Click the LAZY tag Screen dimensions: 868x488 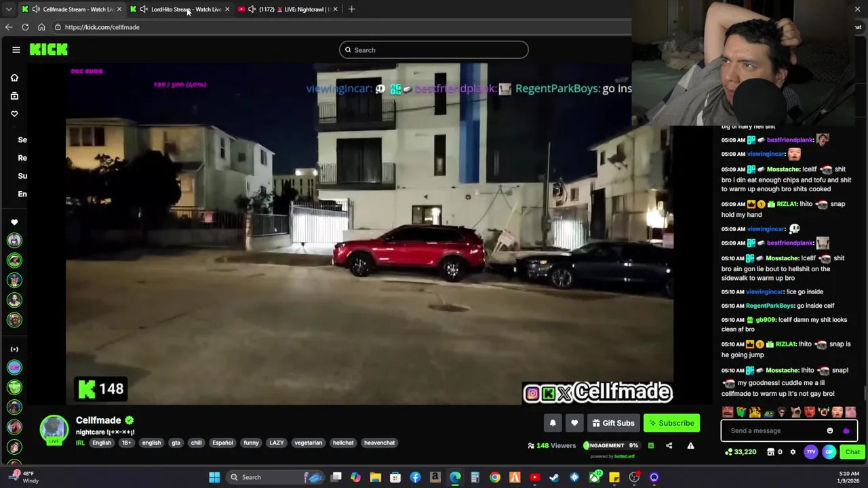276,443
